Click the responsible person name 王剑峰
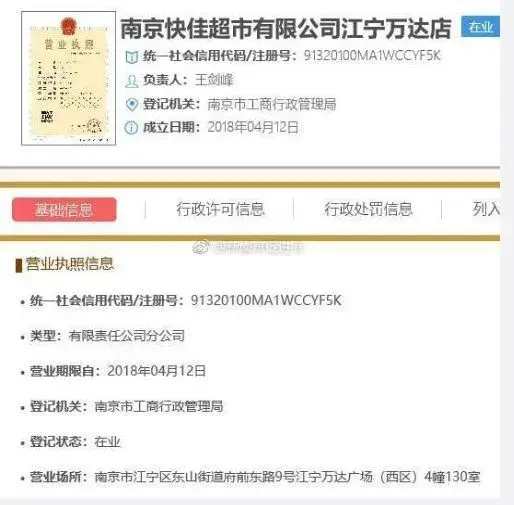 pyautogui.click(x=214, y=80)
